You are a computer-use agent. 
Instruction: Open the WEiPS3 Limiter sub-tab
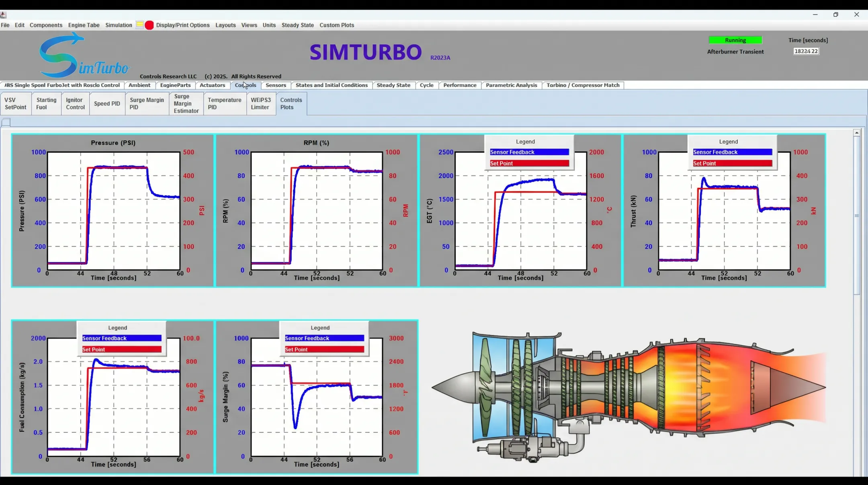(261, 104)
